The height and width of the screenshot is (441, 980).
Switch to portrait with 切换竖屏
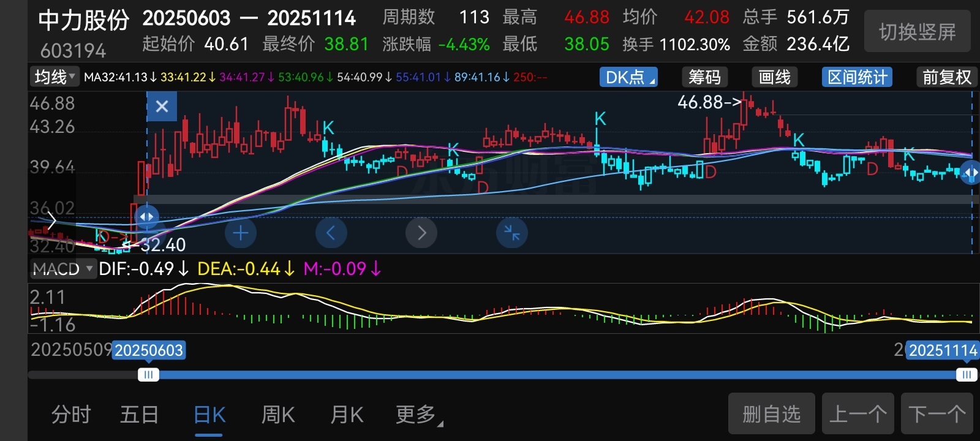tap(917, 32)
